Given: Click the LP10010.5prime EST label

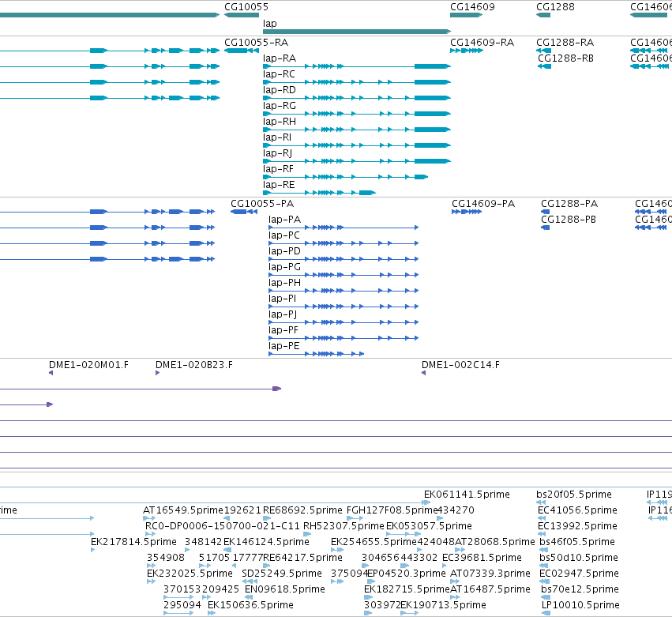Looking at the screenshot, I should (x=580, y=605).
